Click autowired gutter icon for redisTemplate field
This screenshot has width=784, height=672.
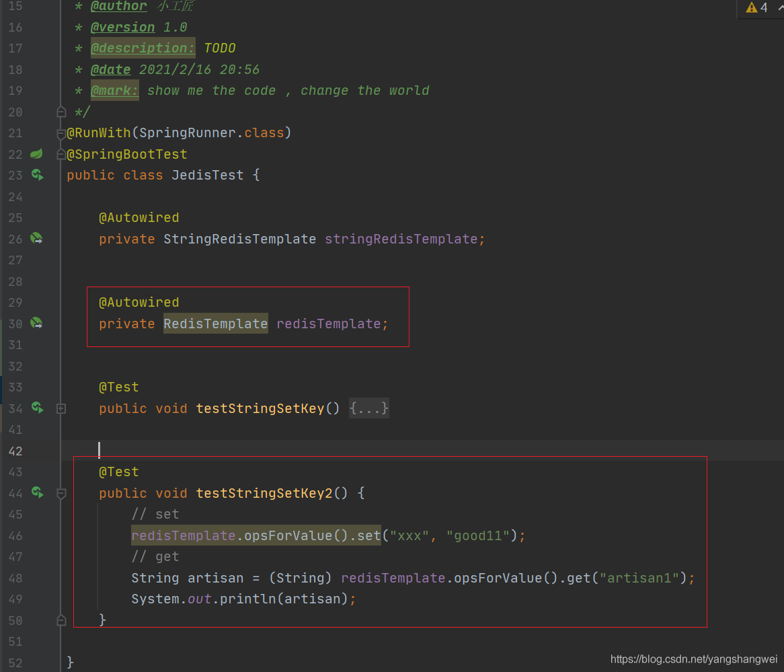37,324
